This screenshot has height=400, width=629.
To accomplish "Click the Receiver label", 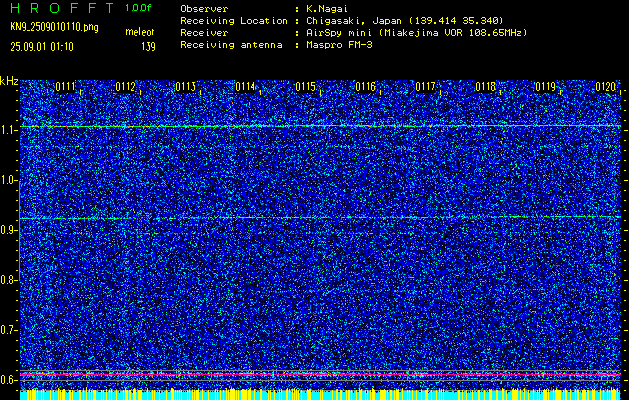I will click(x=204, y=33).
